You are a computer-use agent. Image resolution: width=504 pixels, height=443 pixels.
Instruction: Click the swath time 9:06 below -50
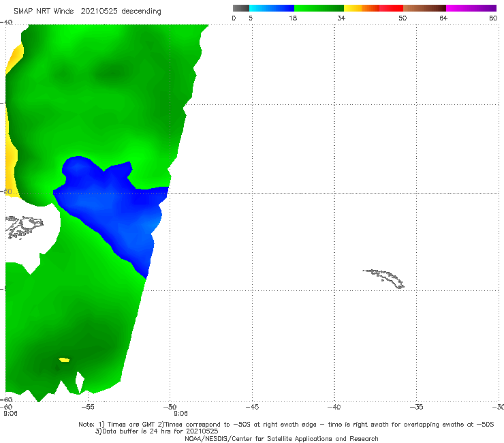180,414
